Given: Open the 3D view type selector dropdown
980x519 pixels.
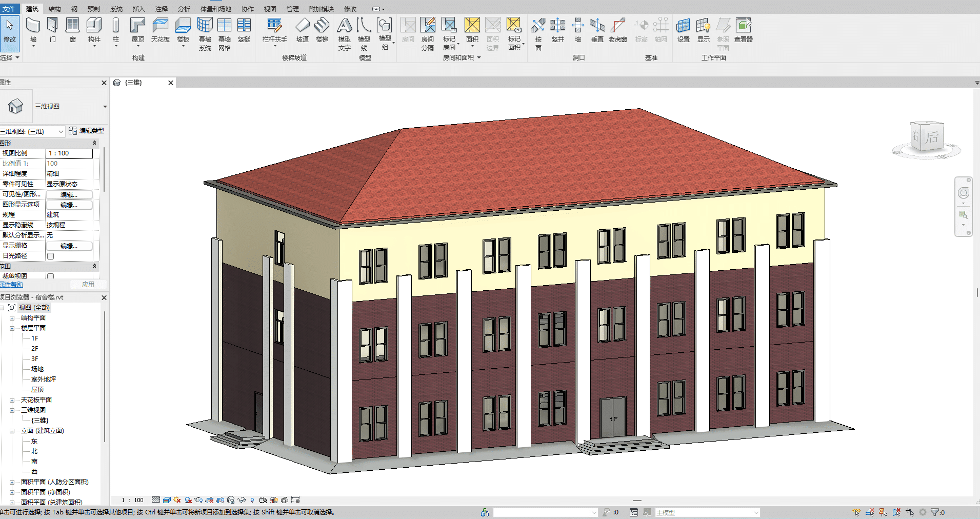Looking at the screenshot, I should (x=105, y=107).
